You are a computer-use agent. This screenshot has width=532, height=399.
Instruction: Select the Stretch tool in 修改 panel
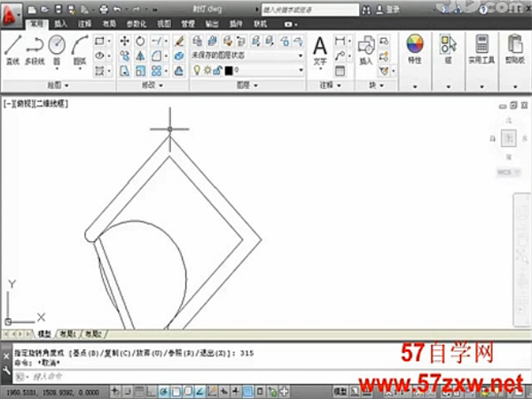124,71
